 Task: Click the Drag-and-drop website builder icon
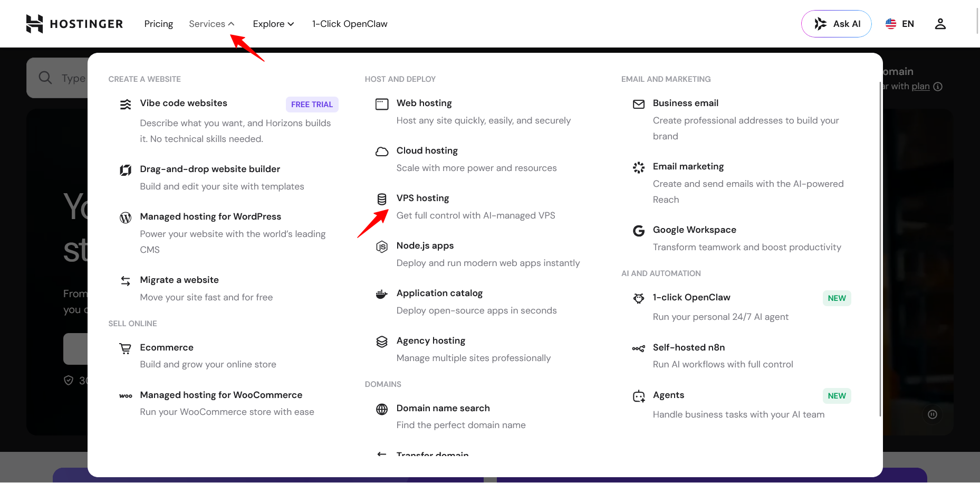[126, 170]
